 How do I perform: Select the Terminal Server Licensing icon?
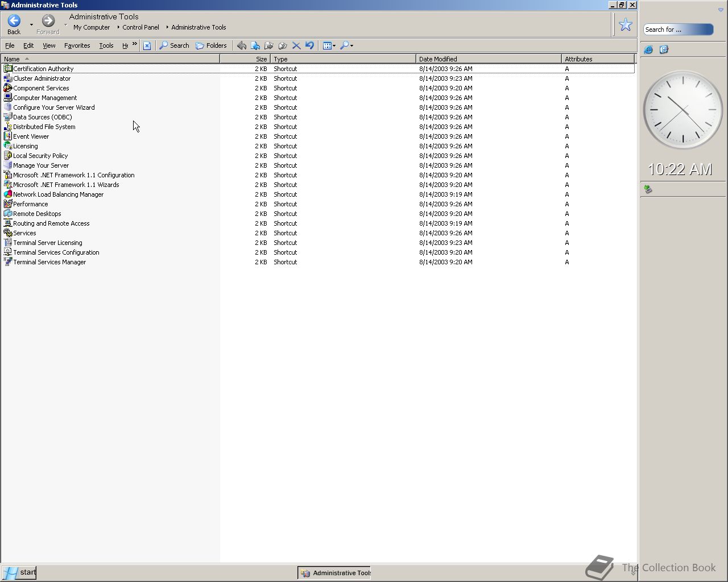pyautogui.click(x=8, y=243)
